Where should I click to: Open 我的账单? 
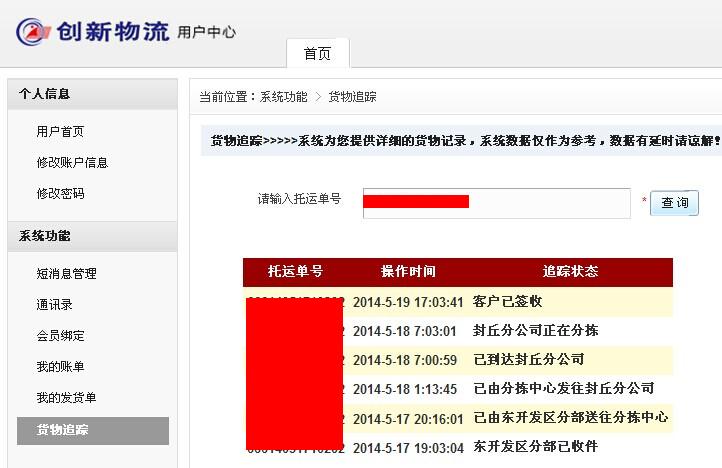[60, 367]
